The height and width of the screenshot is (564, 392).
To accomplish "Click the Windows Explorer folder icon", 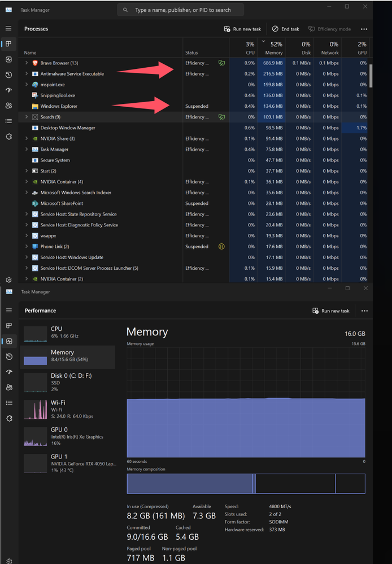I will 35,106.
